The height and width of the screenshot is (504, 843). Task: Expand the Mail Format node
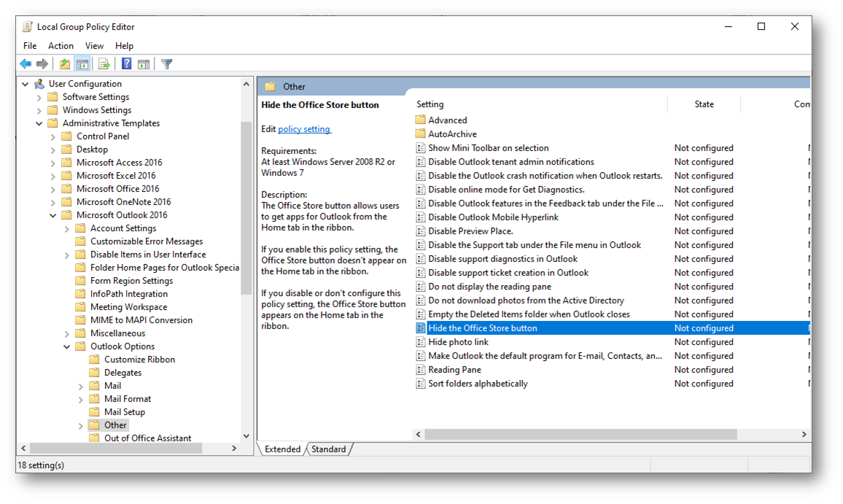[x=81, y=399]
